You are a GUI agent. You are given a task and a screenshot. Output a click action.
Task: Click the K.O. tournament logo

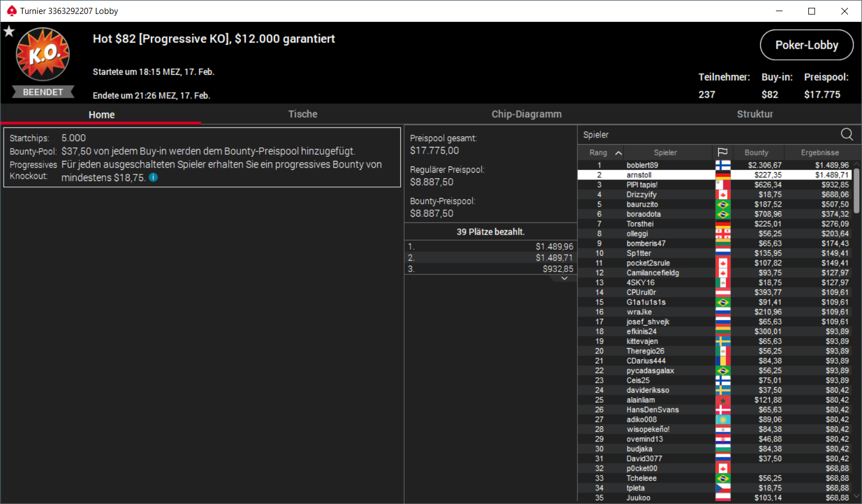43,55
